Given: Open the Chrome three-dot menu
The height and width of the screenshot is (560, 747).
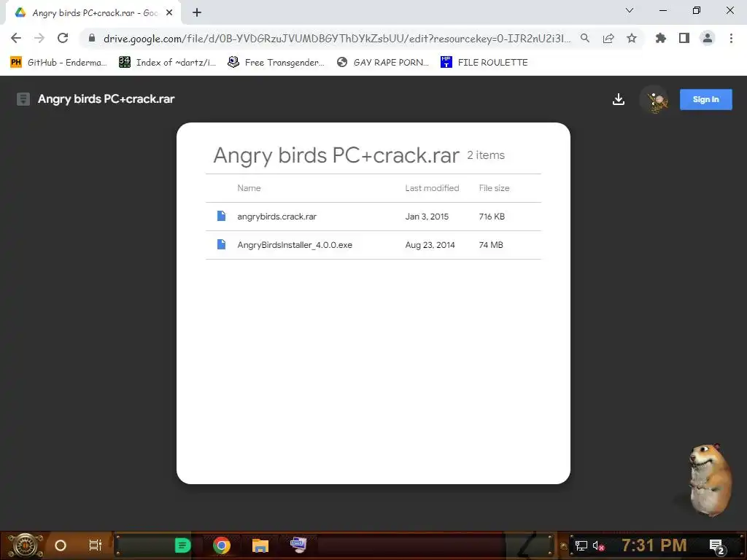Looking at the screenshot, I should [731, 38].
